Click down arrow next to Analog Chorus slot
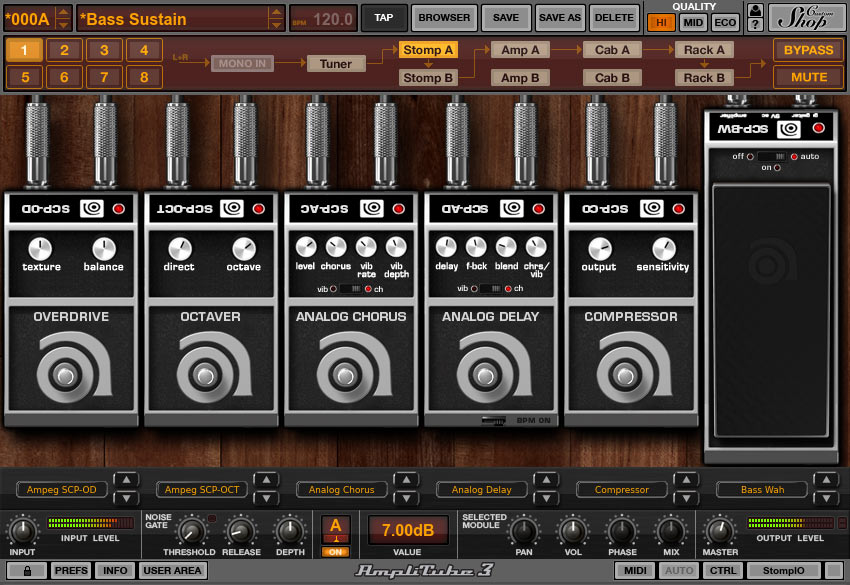Viewport: 850px width, 585px height. point(406,498)
